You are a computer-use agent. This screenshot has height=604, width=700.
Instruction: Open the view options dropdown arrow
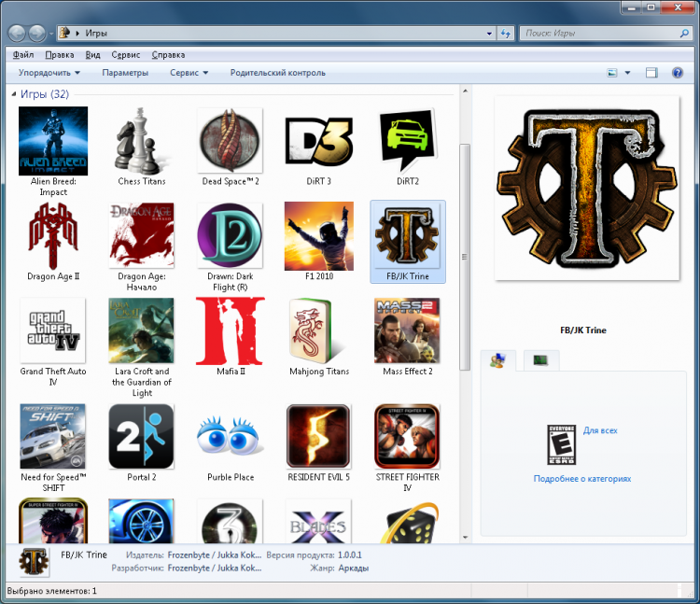(628, 73)
